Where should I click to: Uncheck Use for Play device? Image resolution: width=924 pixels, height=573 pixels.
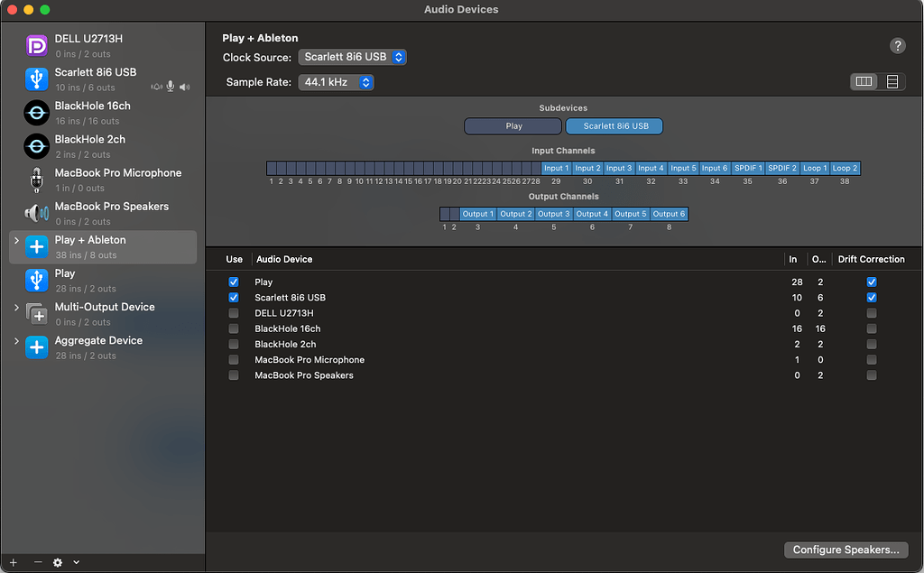click(x=234, y=282)
